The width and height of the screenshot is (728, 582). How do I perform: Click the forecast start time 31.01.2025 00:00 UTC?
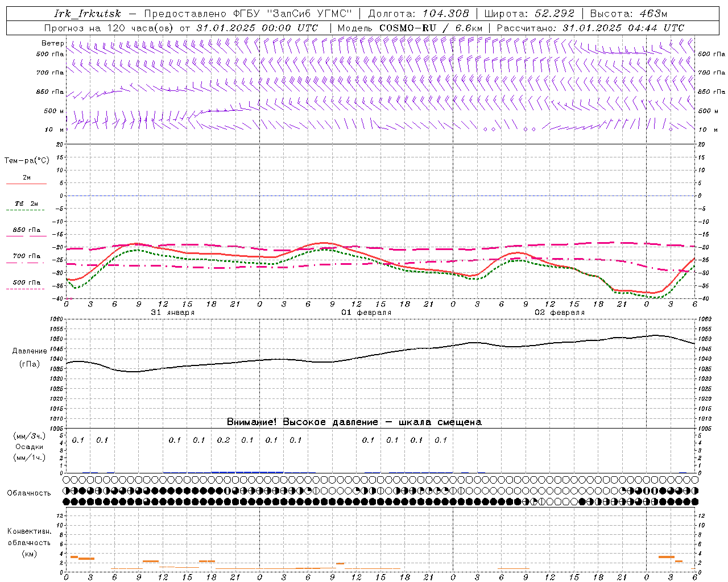tap(257, 28)
